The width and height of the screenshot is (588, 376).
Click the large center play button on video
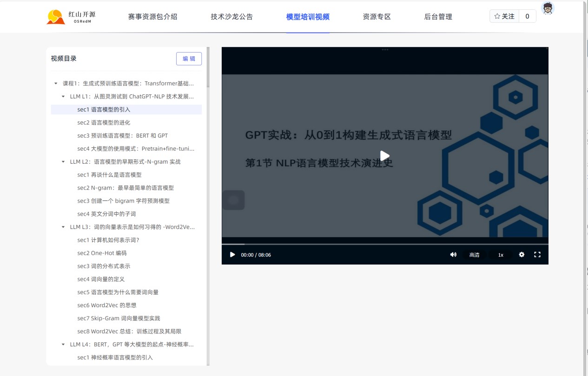[x=385, y=156]
